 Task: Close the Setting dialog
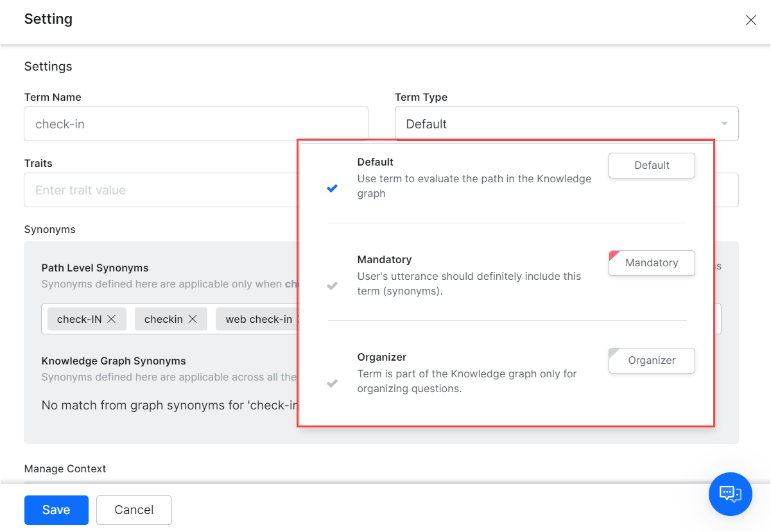pos(751,20)
